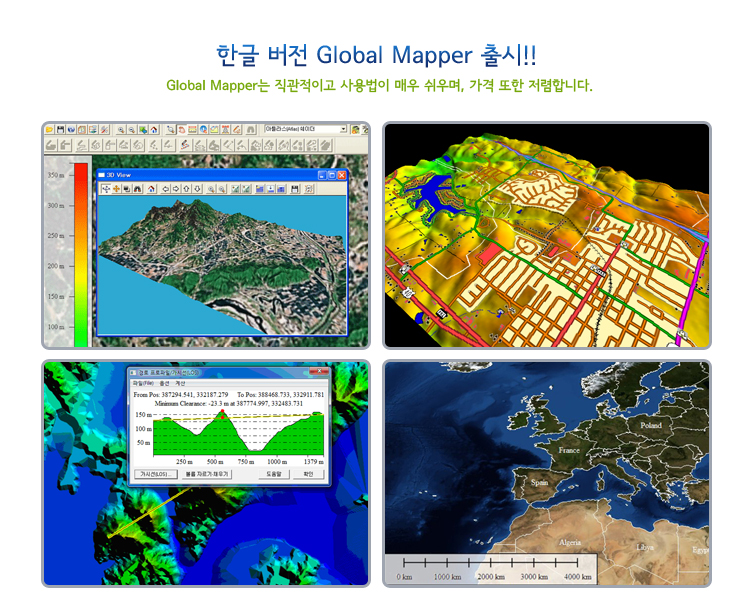
Task: Select the digitizer pencil tool icon
Action: point(236,130)
